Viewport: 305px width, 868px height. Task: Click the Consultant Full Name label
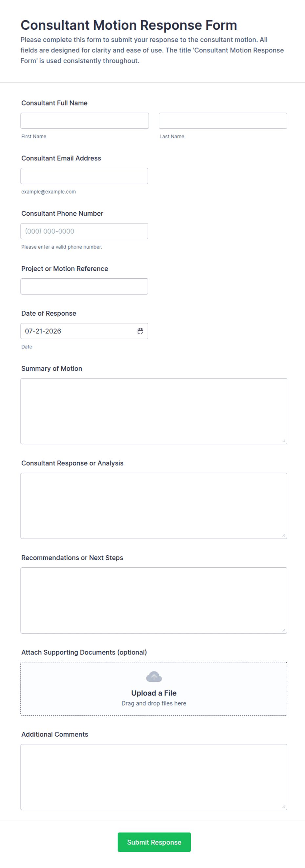pyautogui.click(x=54, y=103)
